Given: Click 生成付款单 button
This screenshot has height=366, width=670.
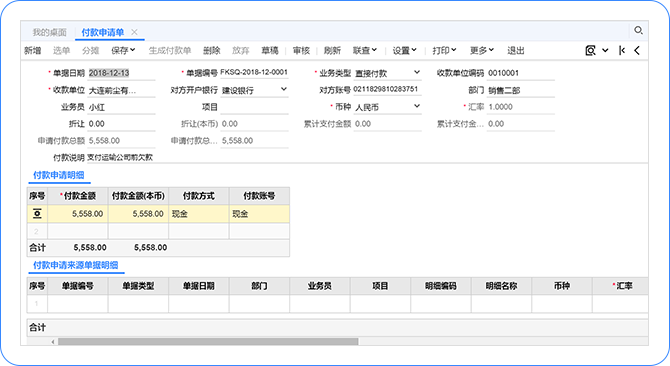Looking at the screenshot, I should click(170, 51).
